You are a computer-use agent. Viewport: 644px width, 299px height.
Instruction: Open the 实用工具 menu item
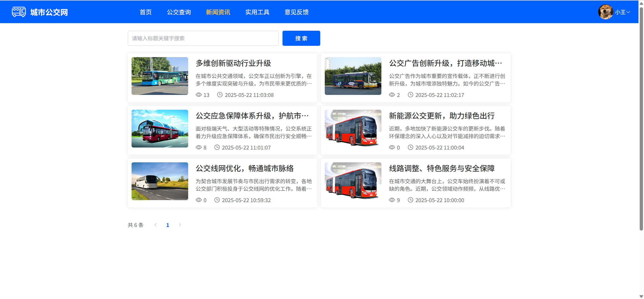point(257,12)
